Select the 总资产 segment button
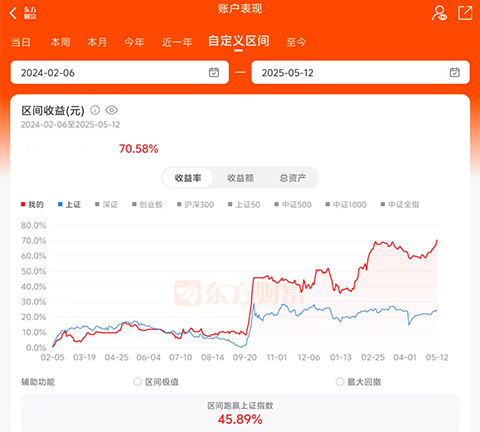480x432 pixels. click(292, 178)
